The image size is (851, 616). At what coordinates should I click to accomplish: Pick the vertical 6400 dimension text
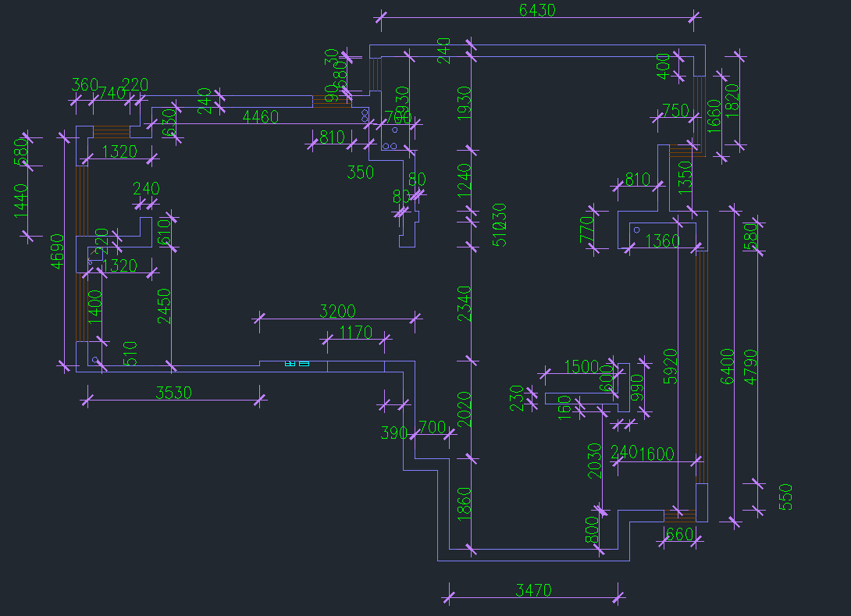pos(728,366)
